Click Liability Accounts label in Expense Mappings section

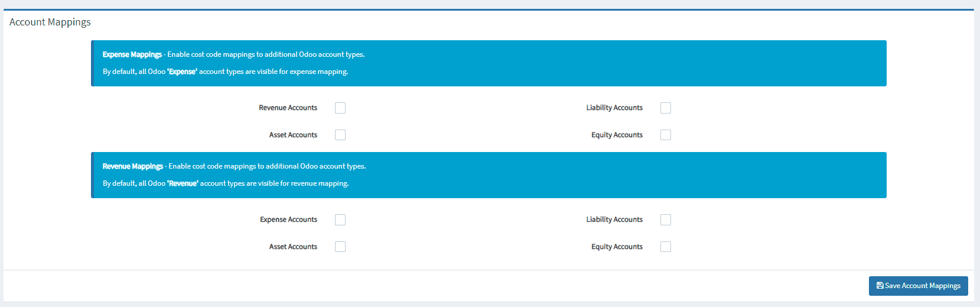tap(614, 108)
